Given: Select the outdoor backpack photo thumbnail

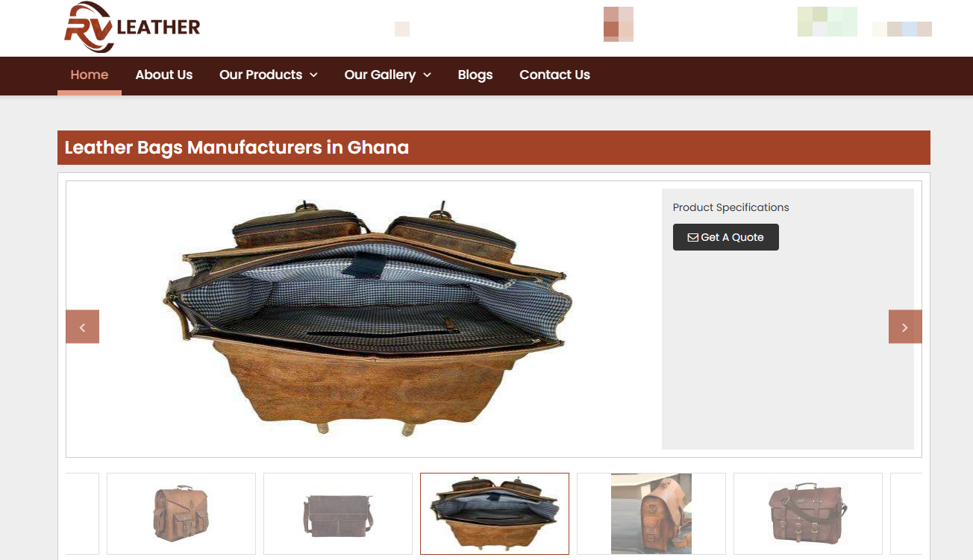Looking at the screenshot, I should 651,514.
